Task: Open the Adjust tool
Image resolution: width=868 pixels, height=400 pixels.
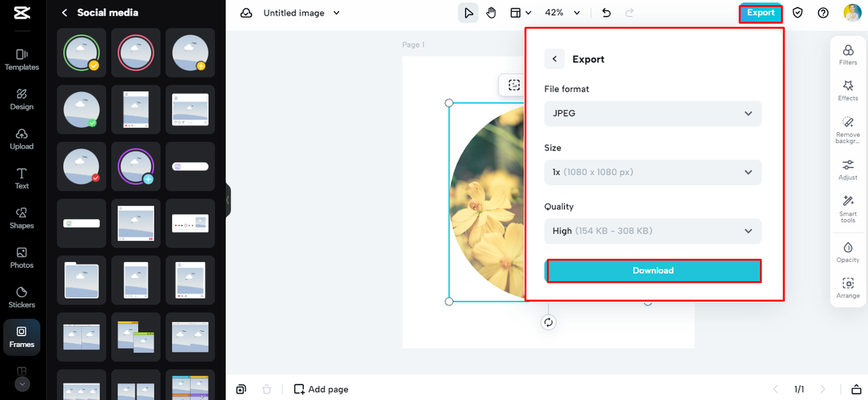Action: point(848,170)
